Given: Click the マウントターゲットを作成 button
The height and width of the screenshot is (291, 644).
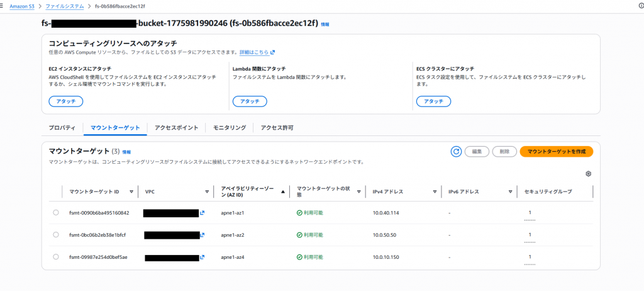Looking at the screenshot, I should [x=556, y=151].
